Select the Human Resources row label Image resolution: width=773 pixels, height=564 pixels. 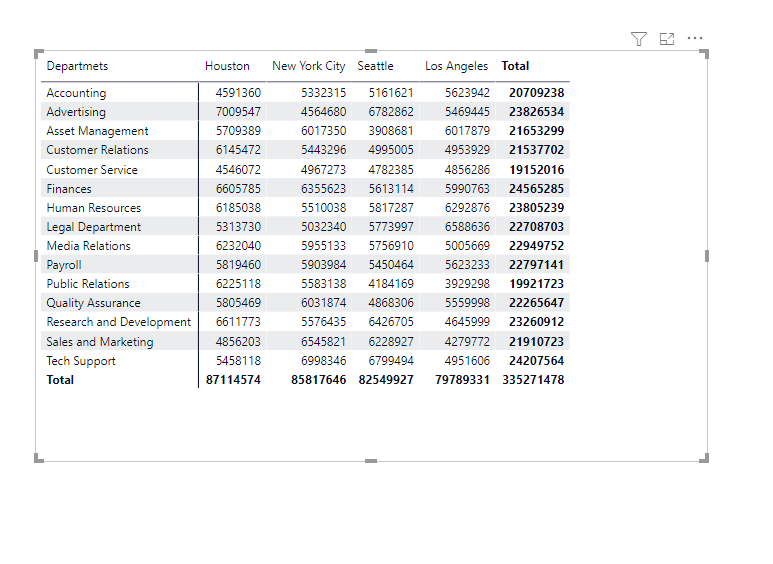tap(94, 208)
